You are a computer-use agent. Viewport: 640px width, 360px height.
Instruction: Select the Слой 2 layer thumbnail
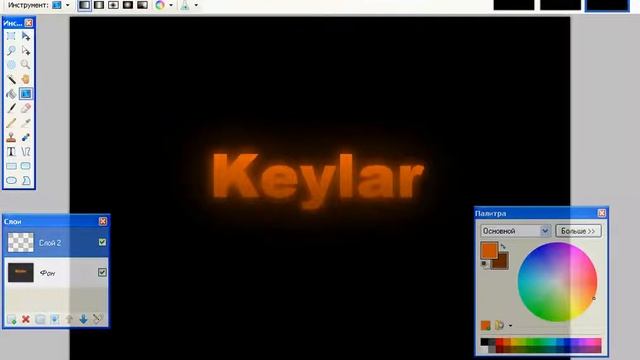21,242
